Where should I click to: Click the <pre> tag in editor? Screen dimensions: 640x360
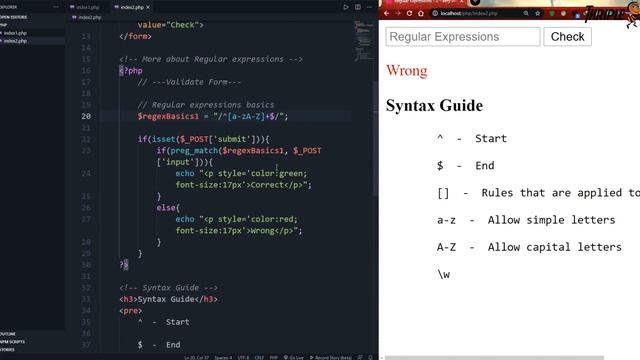(131, 311)
